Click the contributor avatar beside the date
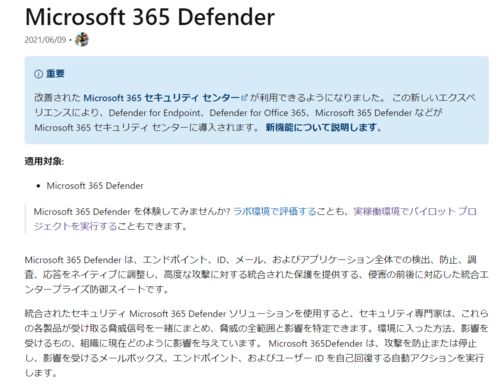This screenshot has width=500, height=388. point(82,40)
